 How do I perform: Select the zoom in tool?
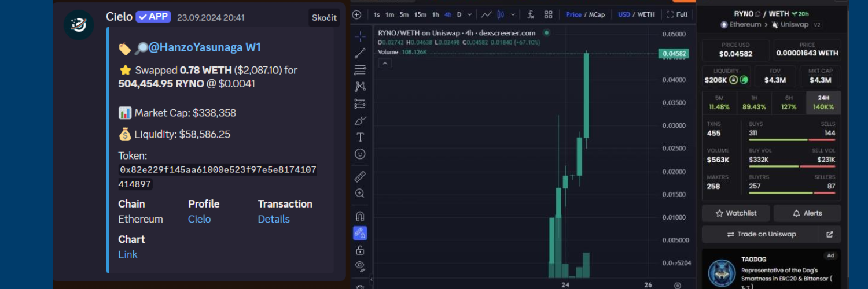[360, 193]
